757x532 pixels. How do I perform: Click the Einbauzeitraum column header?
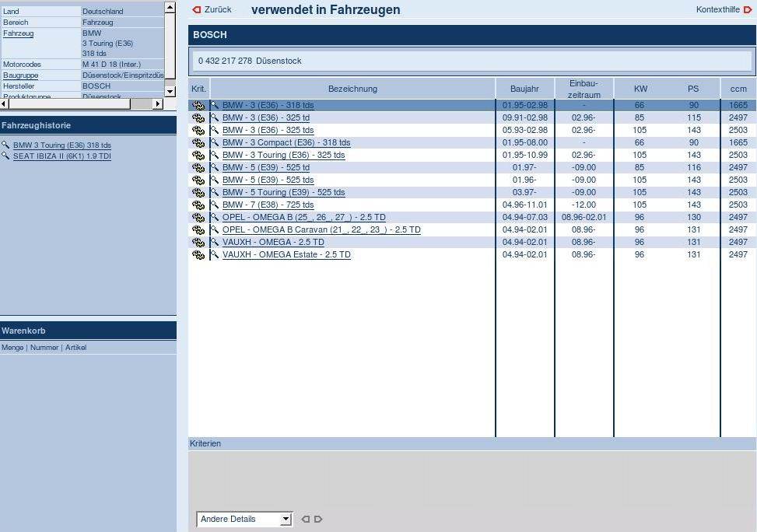(x=584, y=89)
